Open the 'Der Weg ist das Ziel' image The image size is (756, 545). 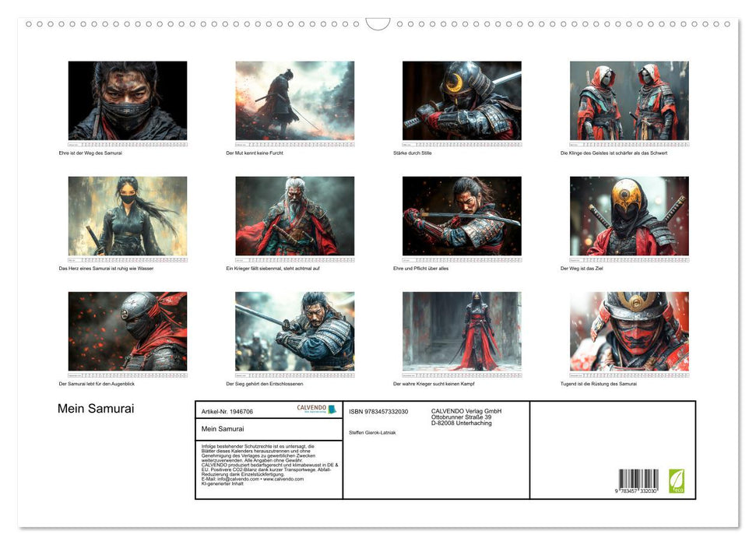pos(629,216)
